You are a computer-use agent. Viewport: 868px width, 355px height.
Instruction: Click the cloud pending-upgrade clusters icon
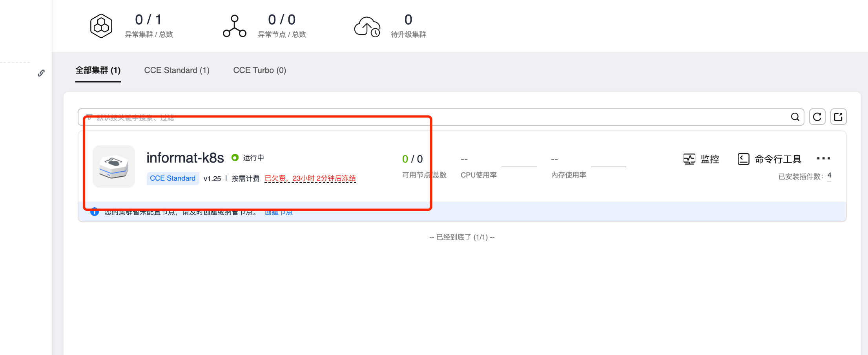(367, 27)
